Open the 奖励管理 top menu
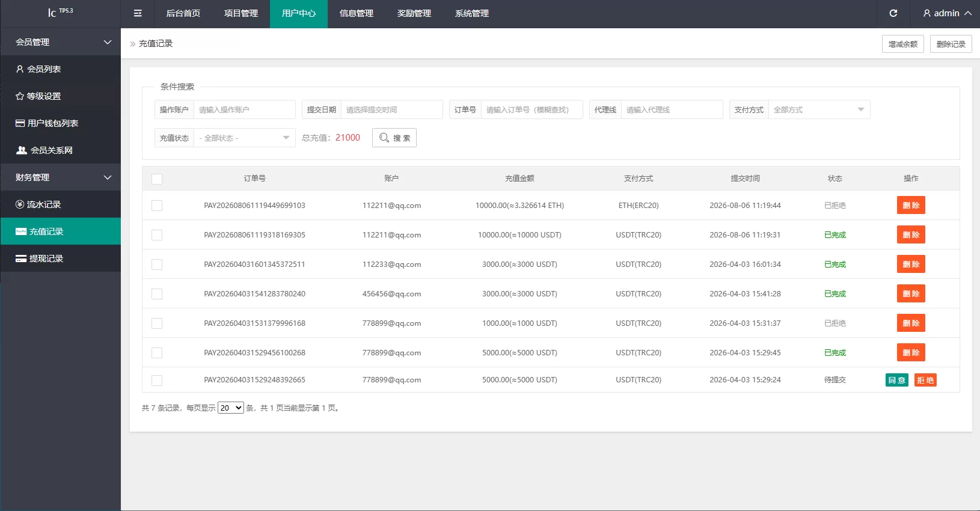 pyautogui.click(x=414, y=13)
